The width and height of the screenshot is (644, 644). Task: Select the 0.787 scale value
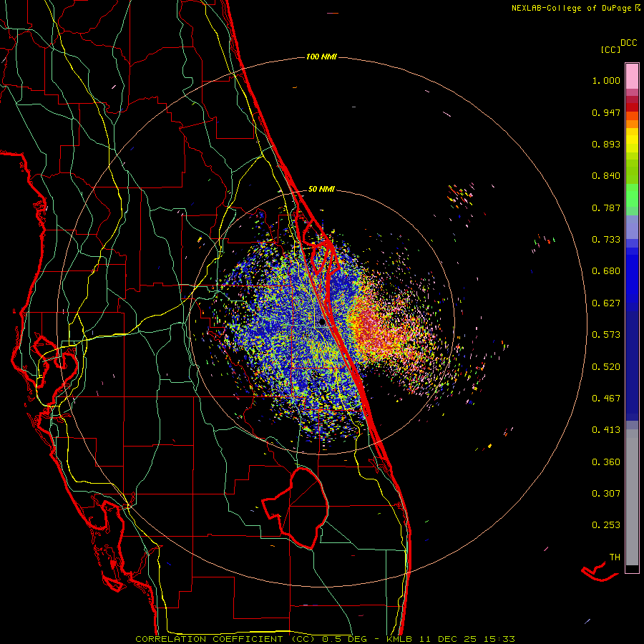[606, 208]
